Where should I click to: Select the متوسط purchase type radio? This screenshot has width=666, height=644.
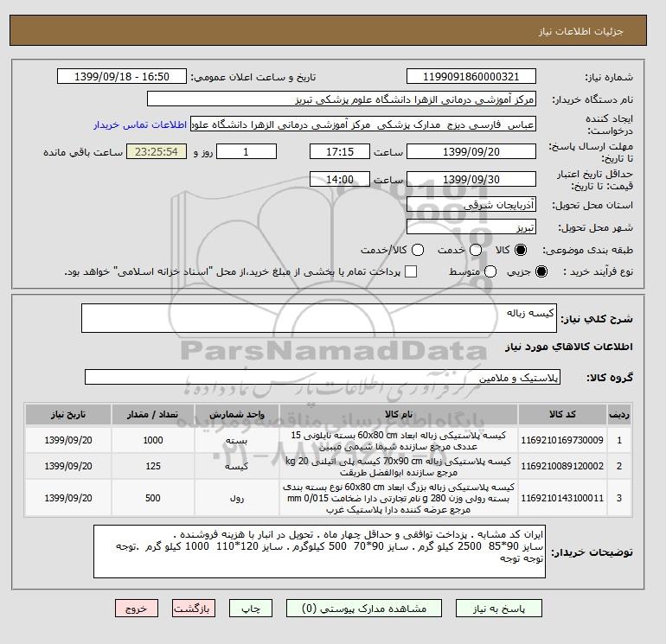[490, 271]
